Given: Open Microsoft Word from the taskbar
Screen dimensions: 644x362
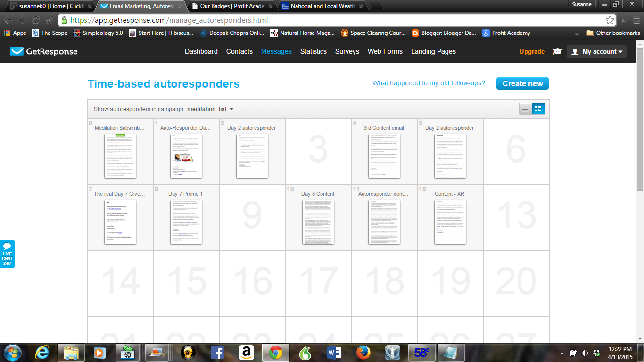Looking at the screenshot, I should coord(334,352).
